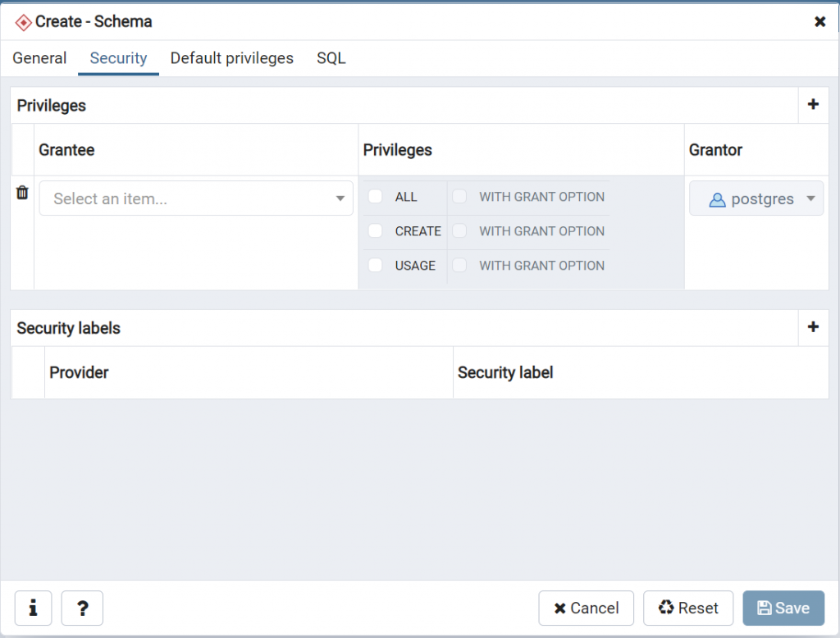Open the object information button

coord(34,608)
